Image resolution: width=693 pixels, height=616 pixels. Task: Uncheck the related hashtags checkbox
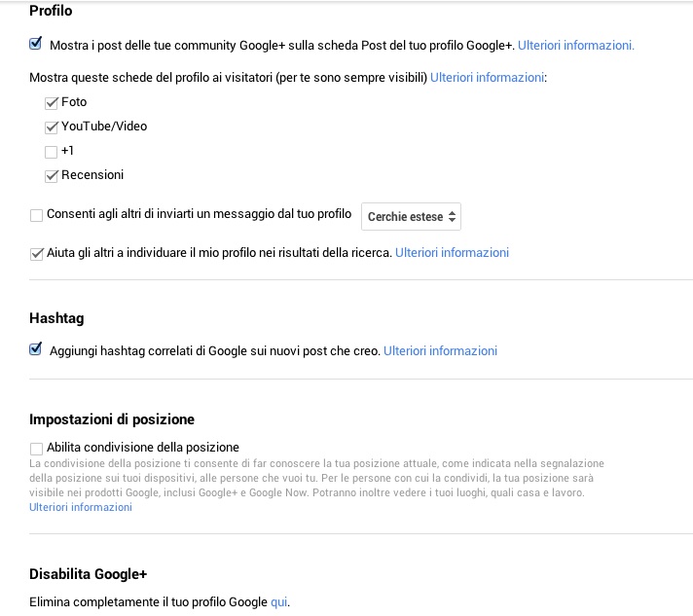pos(36,349)
